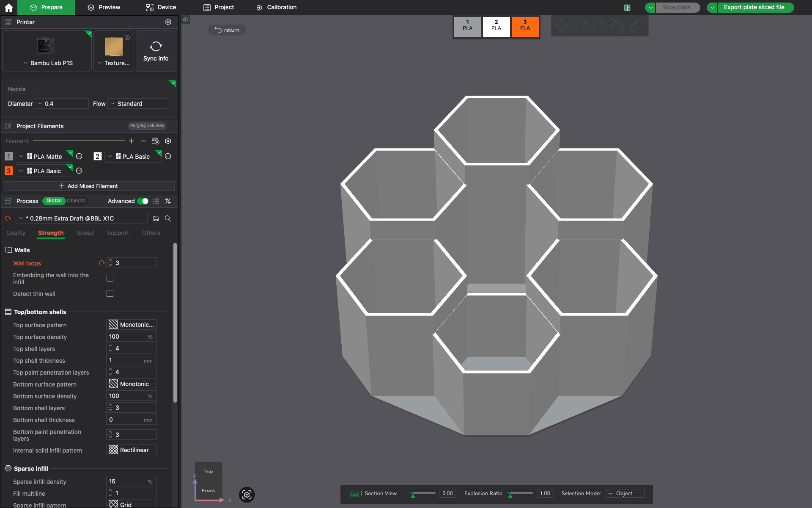Open the Project tab

pyautogui.click(x=219, y=8)
